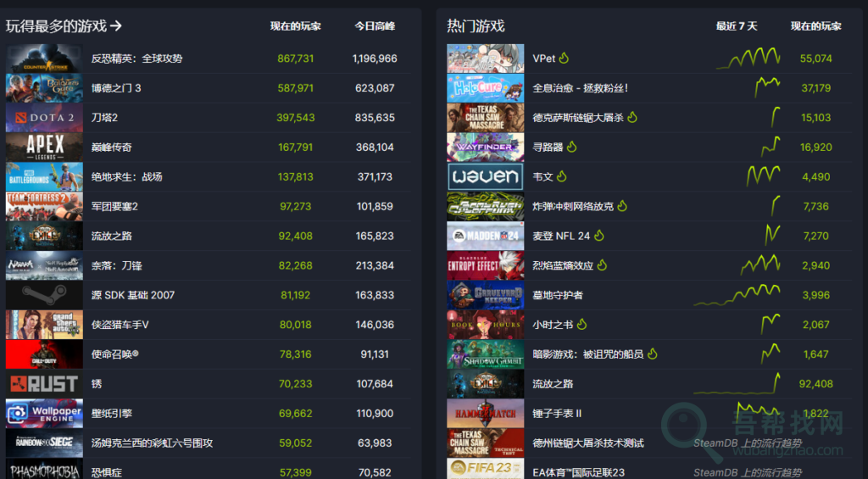This screenshot has height=479, width=868.
Task: Open the Baldur's Gate 3 thumbnail
Action: tap(44, 88)
